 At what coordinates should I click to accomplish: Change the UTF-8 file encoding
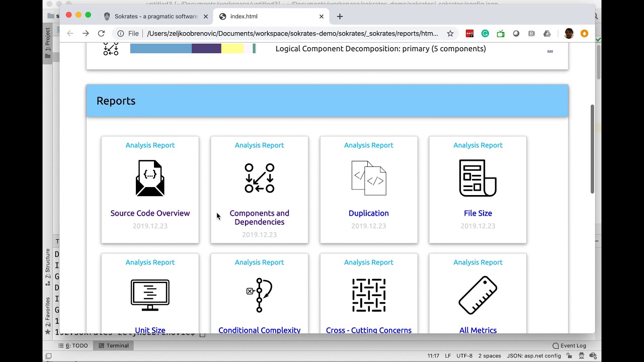464,356
